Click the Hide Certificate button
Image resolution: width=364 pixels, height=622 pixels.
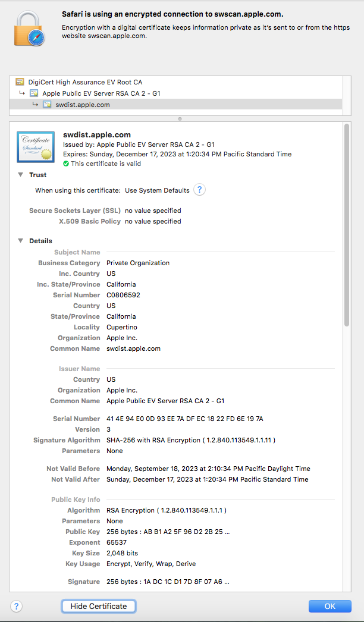click(99, 606)
